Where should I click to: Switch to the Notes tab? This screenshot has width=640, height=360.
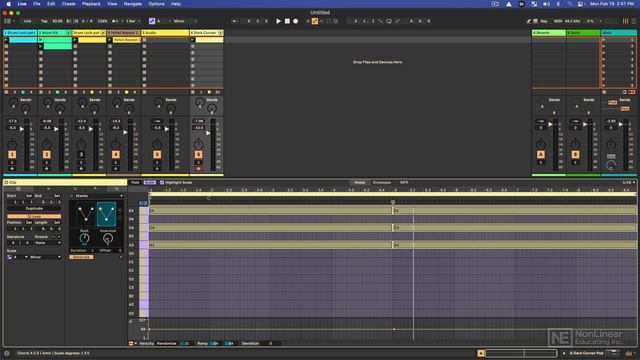point(360,182)
